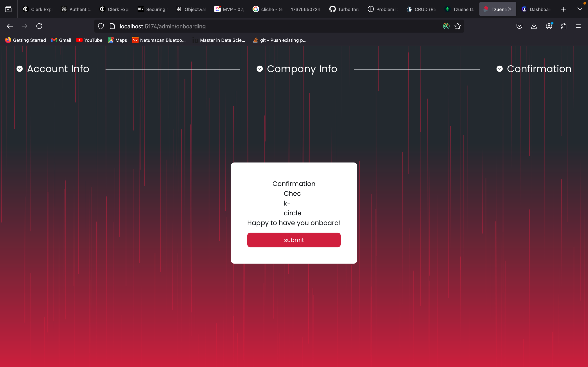Click the Company Info step checkmark
This screenshot has height=367, width=588.
pyautogui.click(x=260, y=69)
